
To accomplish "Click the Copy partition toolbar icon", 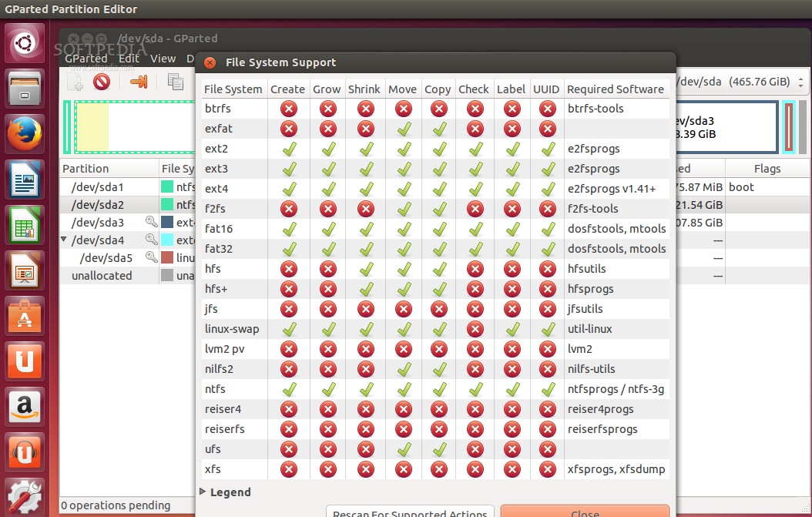I will tap(176, 82).
